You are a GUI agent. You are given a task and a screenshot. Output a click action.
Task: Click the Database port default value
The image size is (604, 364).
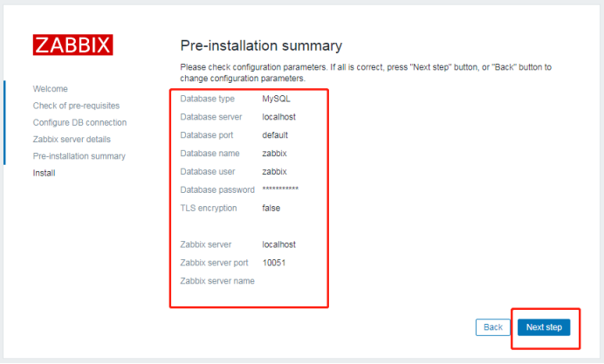[x=275, y=135]
